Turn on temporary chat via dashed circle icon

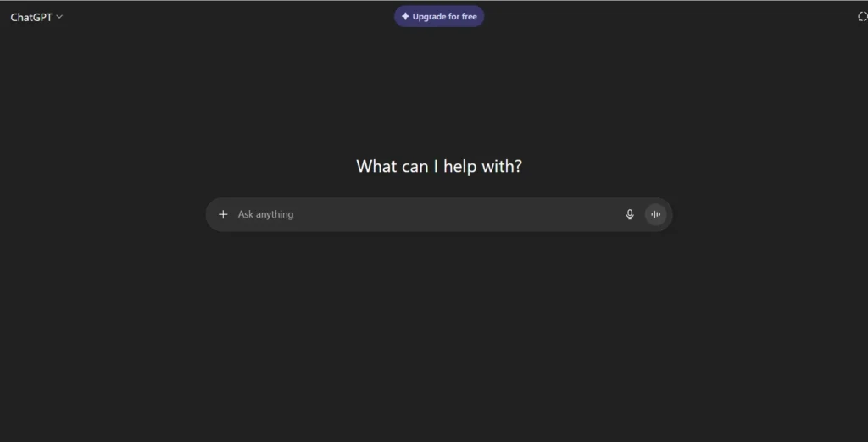[862, 17]
